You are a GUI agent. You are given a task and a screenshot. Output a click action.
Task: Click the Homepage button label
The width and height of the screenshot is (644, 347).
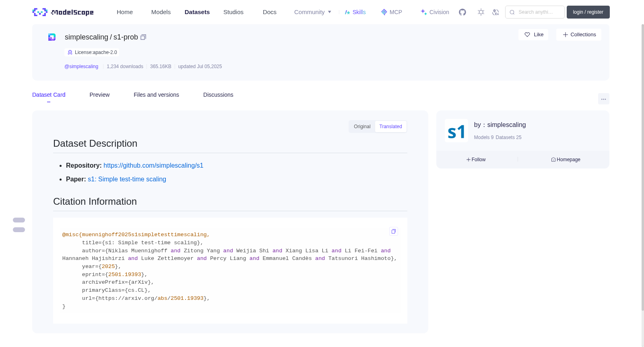pyautogui.click(x=568, y=160)
